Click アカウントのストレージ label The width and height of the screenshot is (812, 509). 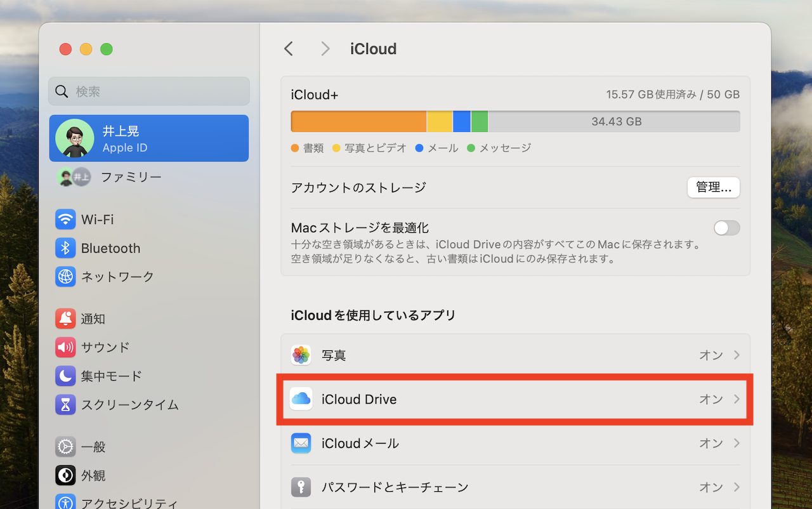[358, 188]
